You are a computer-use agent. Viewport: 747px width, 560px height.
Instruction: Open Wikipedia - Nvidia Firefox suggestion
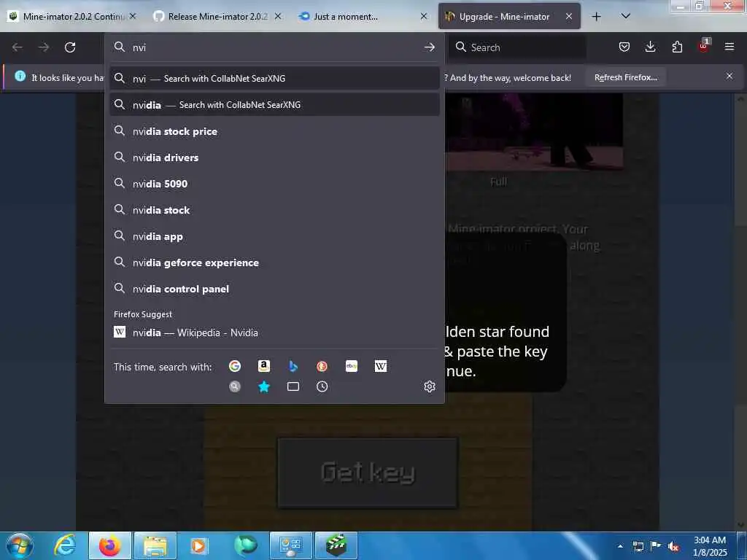[274, 332]
